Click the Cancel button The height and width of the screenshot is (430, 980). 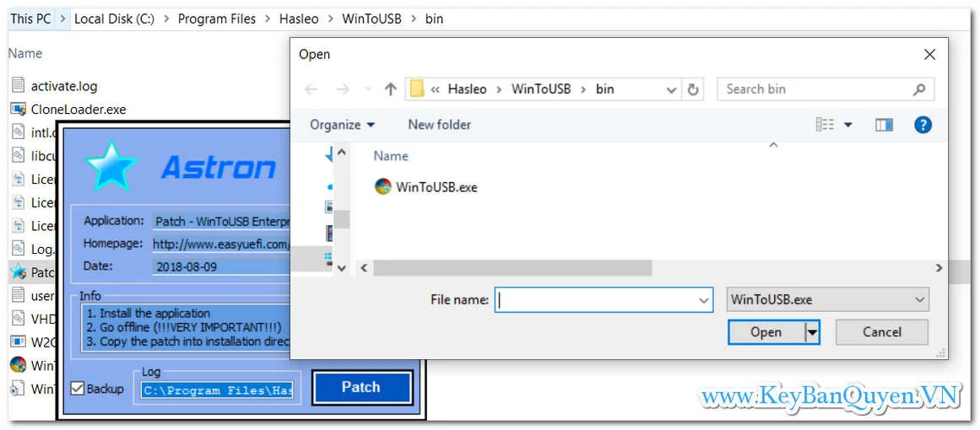point(882,332)
